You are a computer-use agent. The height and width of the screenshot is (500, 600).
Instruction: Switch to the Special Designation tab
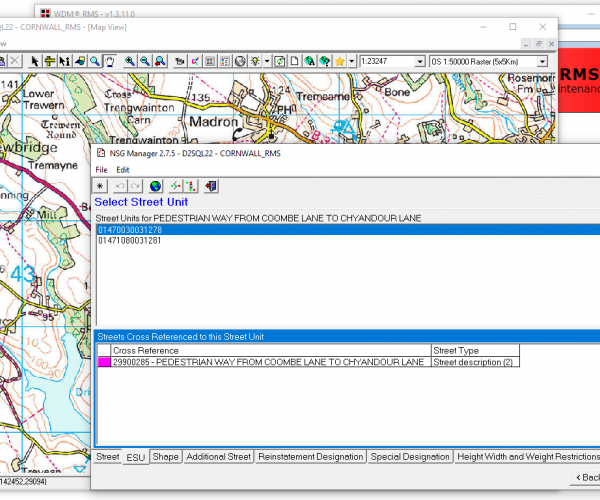pyautogui.click(x=410, y=457)
